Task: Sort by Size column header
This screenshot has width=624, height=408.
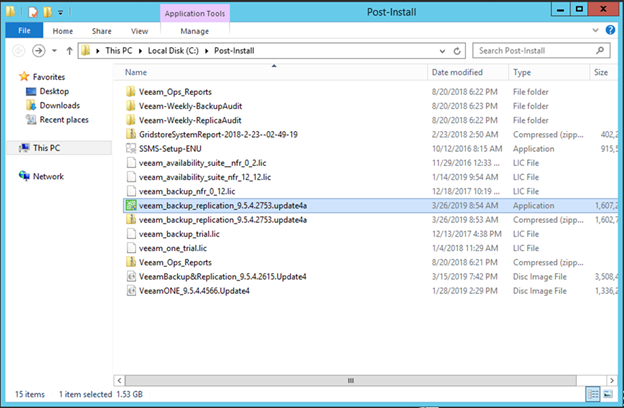Action: (603, 72)
